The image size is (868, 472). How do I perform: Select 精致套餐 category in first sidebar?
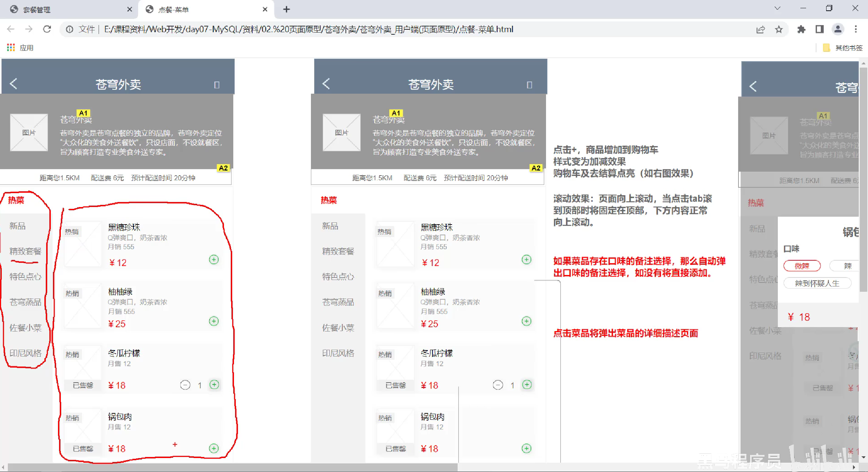pyautogui.click(x=25, y=251)
